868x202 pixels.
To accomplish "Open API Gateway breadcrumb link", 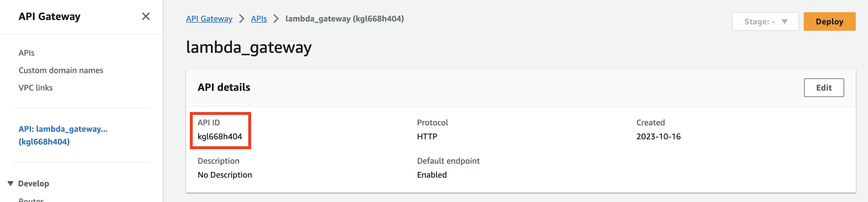I will point(209,19).
